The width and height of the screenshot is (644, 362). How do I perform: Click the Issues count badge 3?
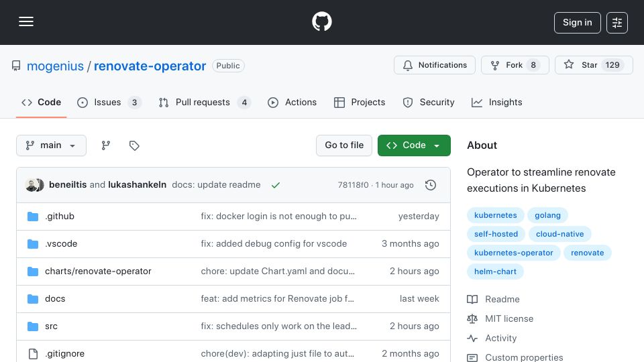coord(134,103)
